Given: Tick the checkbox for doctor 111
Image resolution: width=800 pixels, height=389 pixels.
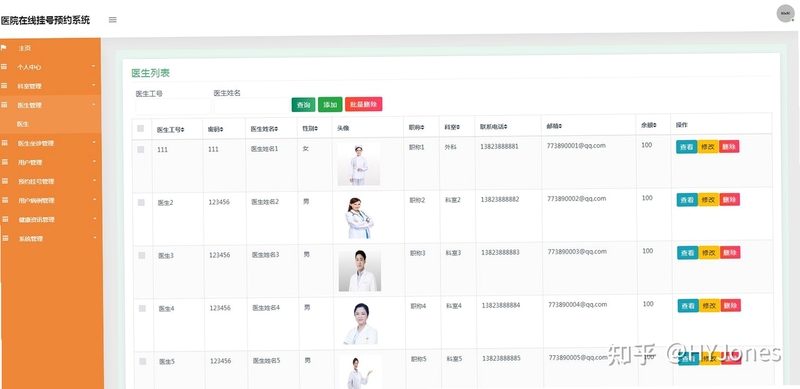Looking at the screenshot, I should 141,150.
